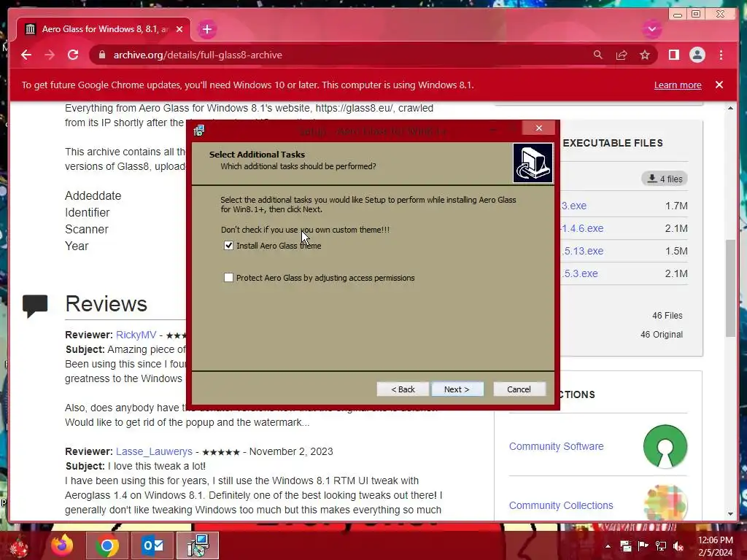747x560 pixels.
Task: Open Outlook from the taskbar
Action: (152, 545)
